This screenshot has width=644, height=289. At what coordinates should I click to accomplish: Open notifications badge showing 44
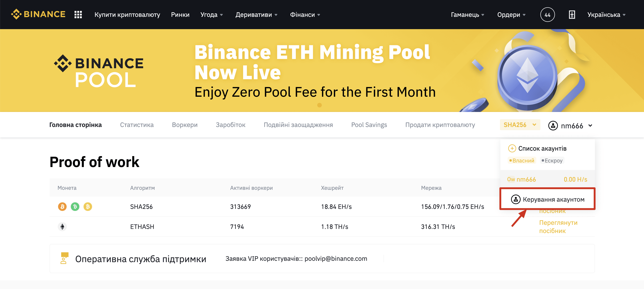point(547,15)
